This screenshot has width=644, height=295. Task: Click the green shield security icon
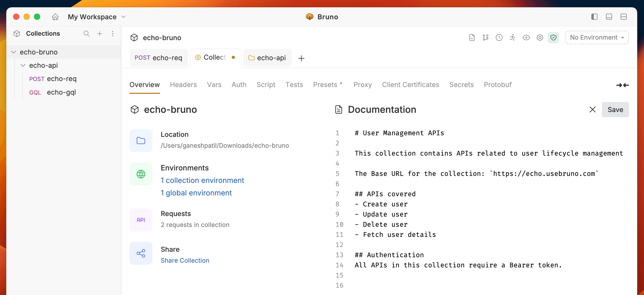pos(553,38)
